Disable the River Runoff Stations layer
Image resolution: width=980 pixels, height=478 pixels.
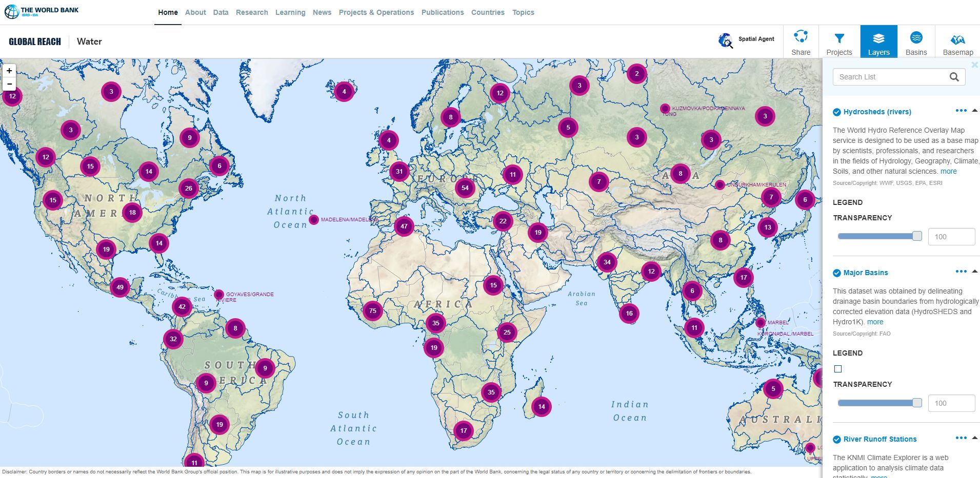click(x=837, y=440)
